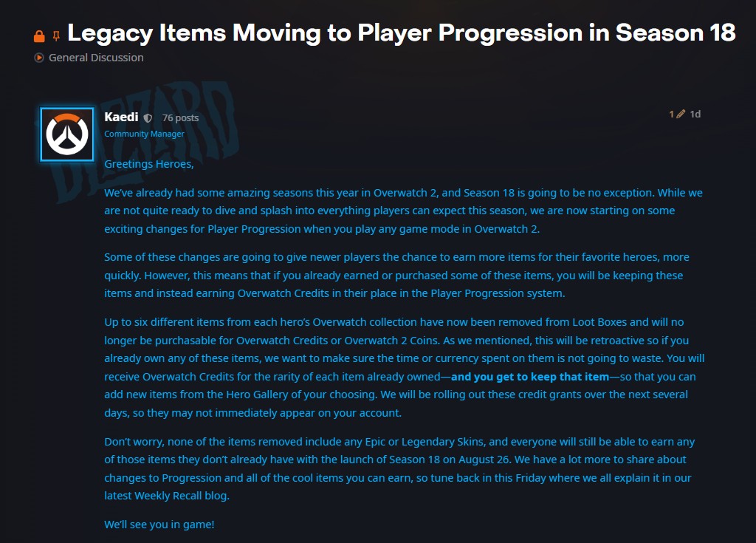The height and width of the screenshot is (543, 756).
Task: Click the bold 'and you get to keep that item' text
Action: (530, 377)
